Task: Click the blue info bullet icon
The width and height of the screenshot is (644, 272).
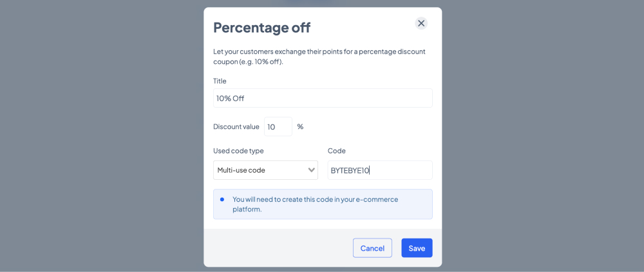Action: (x=222, y=199)
